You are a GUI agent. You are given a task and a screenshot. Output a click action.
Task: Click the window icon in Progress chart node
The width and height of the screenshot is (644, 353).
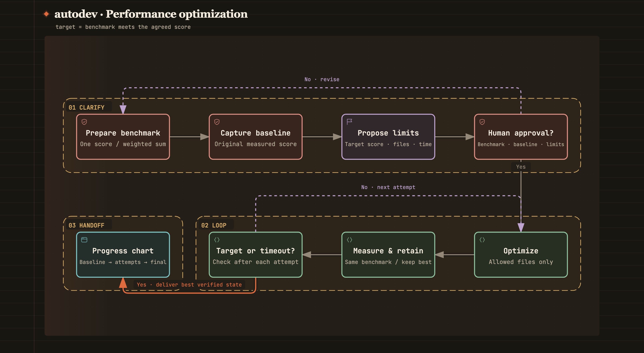tap(84, 240)
